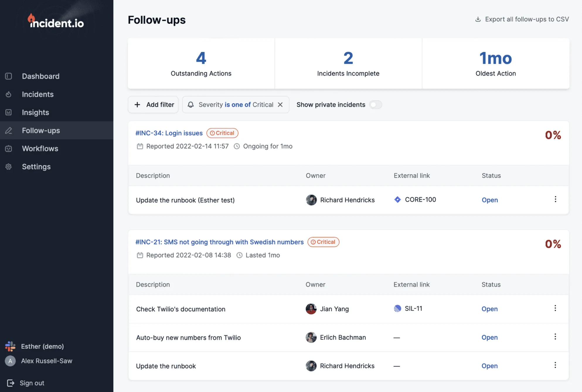
Task: Remove the Severity is one of Critical filter
Action: pyautogui.click(x=280, y=105)
